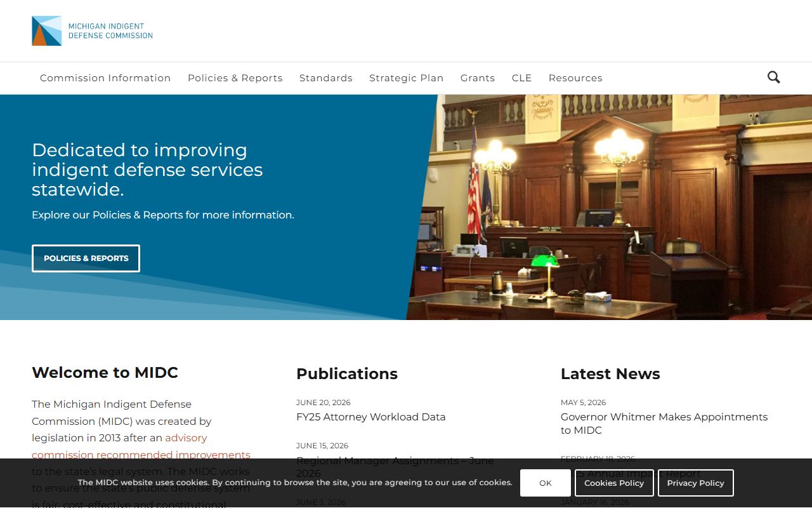812x508 pixels.
Task: Click the Welcome to MIDC heading
Action: [x=105, y=373]
